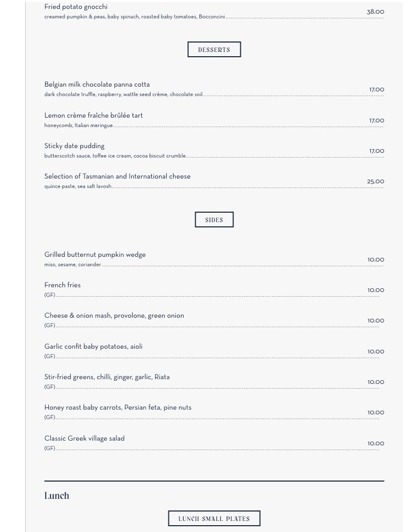
Task: Select the French fries side
Action: click(x=62, y=285)
